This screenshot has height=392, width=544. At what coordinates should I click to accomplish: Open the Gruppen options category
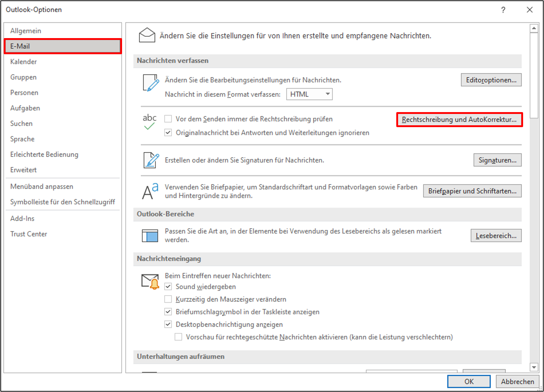click(63, 77)
